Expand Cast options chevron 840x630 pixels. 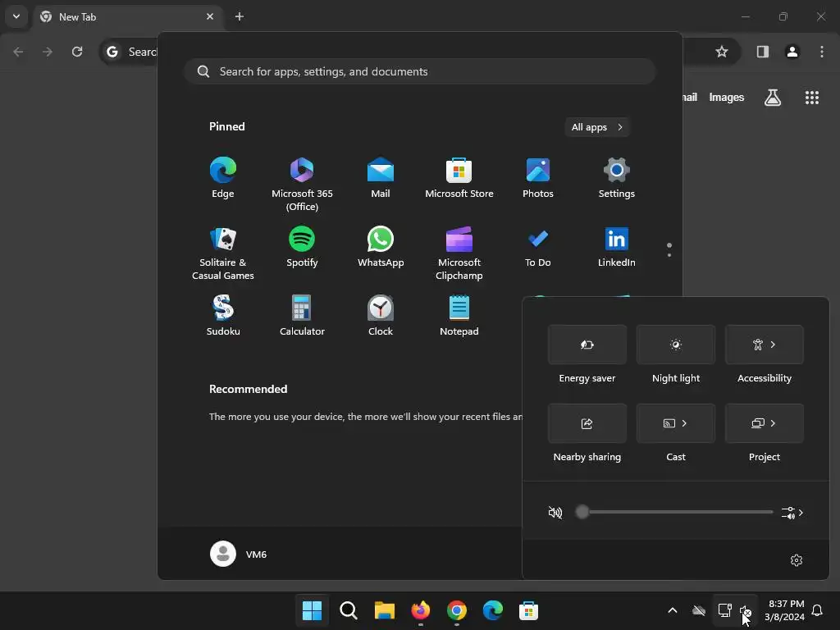tap(684, 423)
